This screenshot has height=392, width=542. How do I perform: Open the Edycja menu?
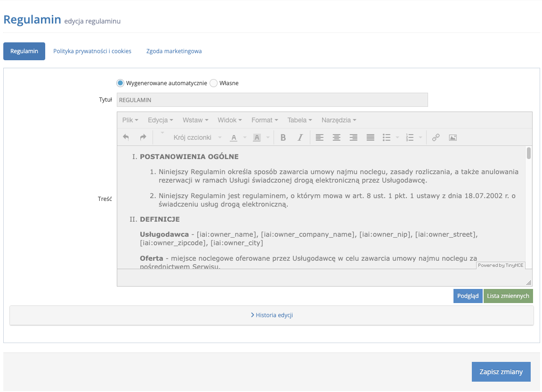pyautogui.click(x=161, y=120)
